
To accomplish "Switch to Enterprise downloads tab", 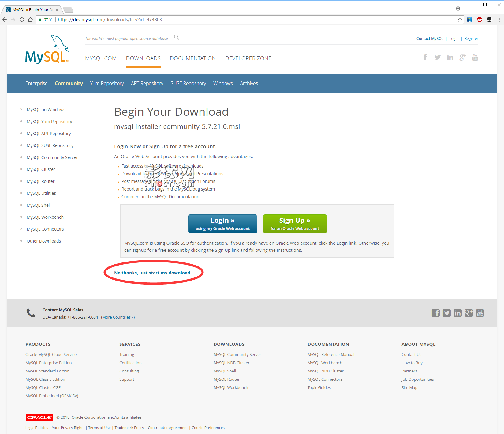I will tap(36, 83).
